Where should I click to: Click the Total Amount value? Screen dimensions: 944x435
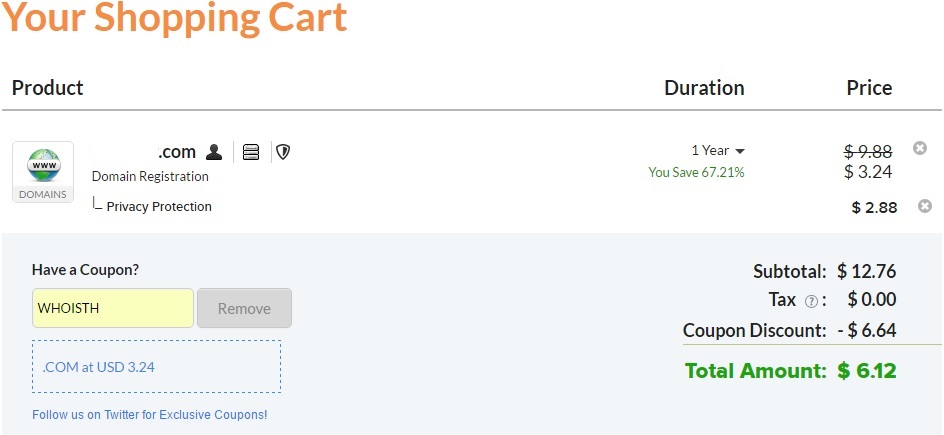tap(867, 371)
